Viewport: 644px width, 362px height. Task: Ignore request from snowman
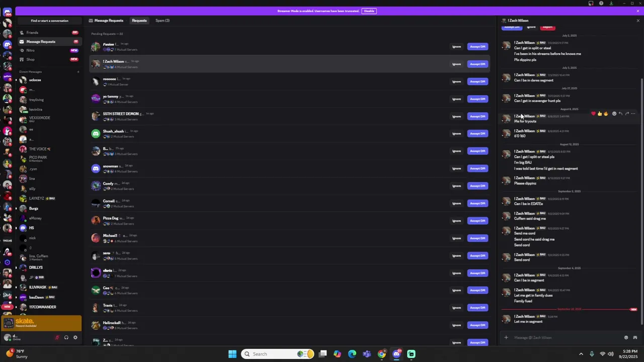point(456,168)
